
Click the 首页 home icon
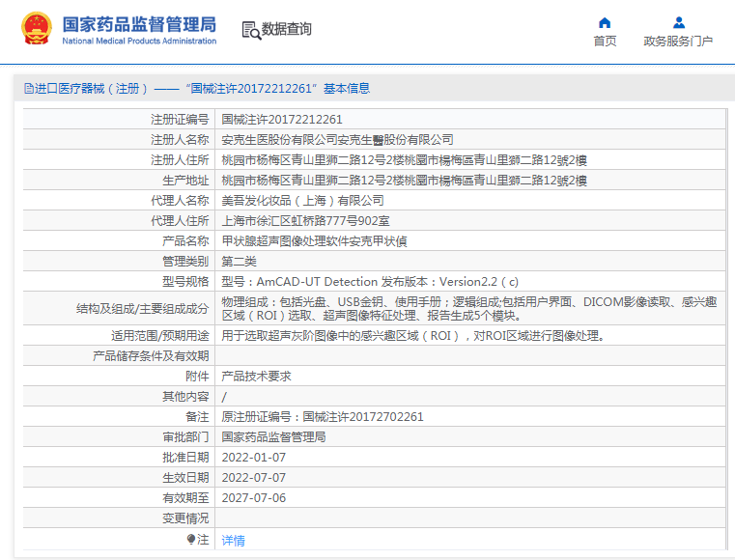pyautogui.click(x=605, y=22)
